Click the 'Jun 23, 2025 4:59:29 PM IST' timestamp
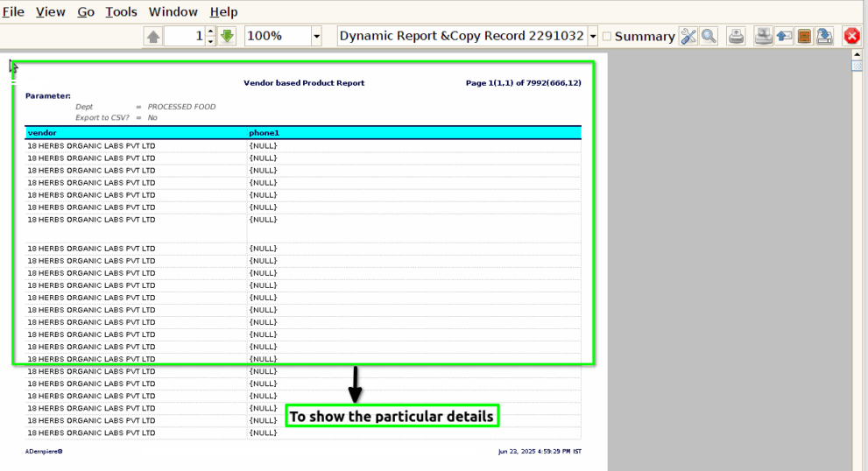 coord(540,452)
